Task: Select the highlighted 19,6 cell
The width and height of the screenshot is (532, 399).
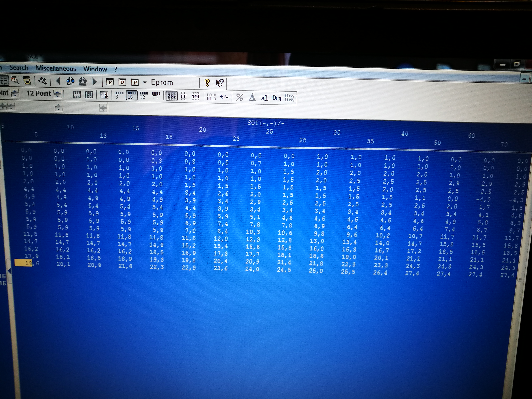Action: tap(27, 263)
